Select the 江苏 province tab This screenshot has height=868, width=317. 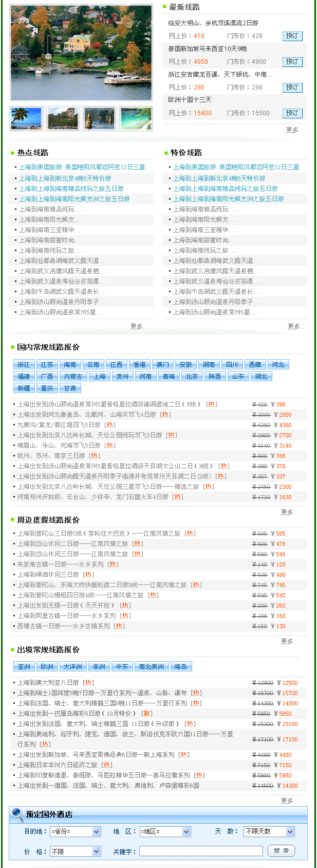pos(47,364)
